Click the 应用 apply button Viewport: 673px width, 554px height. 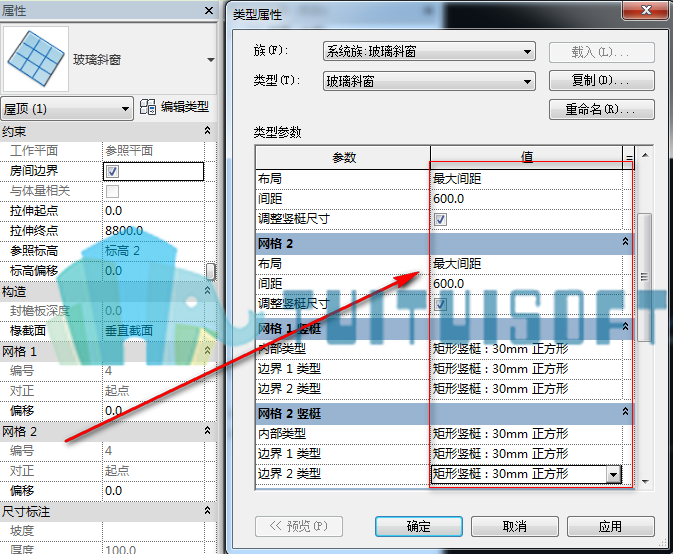point(610,527)
